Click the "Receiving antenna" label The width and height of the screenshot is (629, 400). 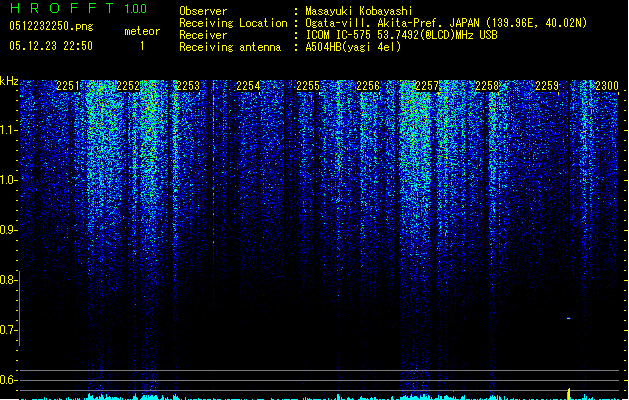[x=230, y=47]
